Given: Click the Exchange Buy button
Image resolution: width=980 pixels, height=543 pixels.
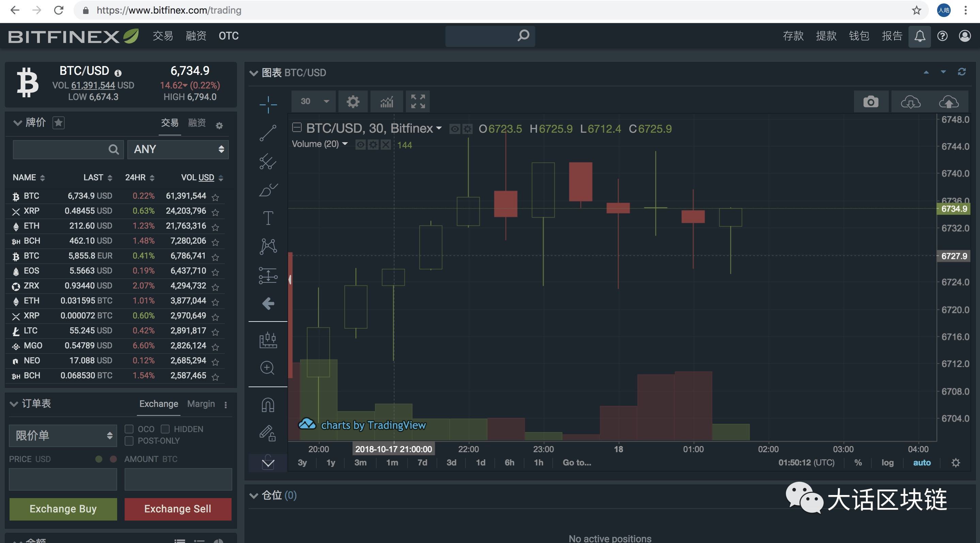Looking at the screenshot, I should click(63, 509).
